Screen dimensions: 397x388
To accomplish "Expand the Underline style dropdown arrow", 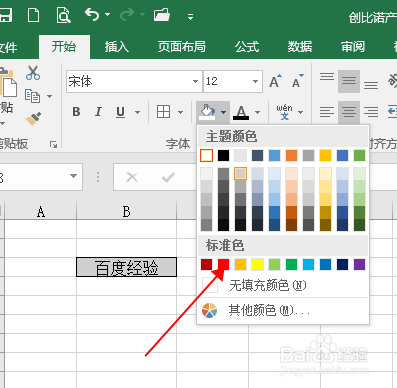I will pos(137,112).
